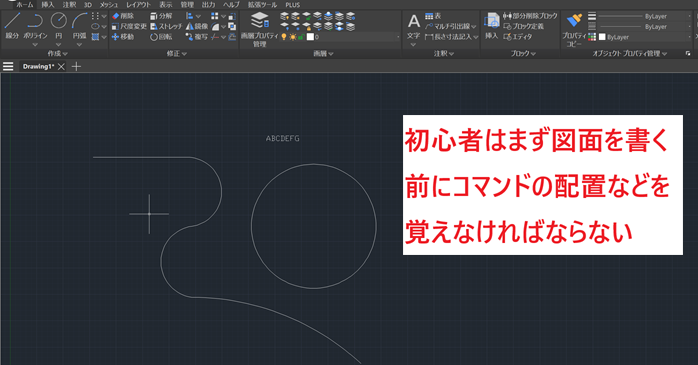Open the 挿入 ribbon tab
This screenshot has height=365, width=698.
[x=48, y=4]
